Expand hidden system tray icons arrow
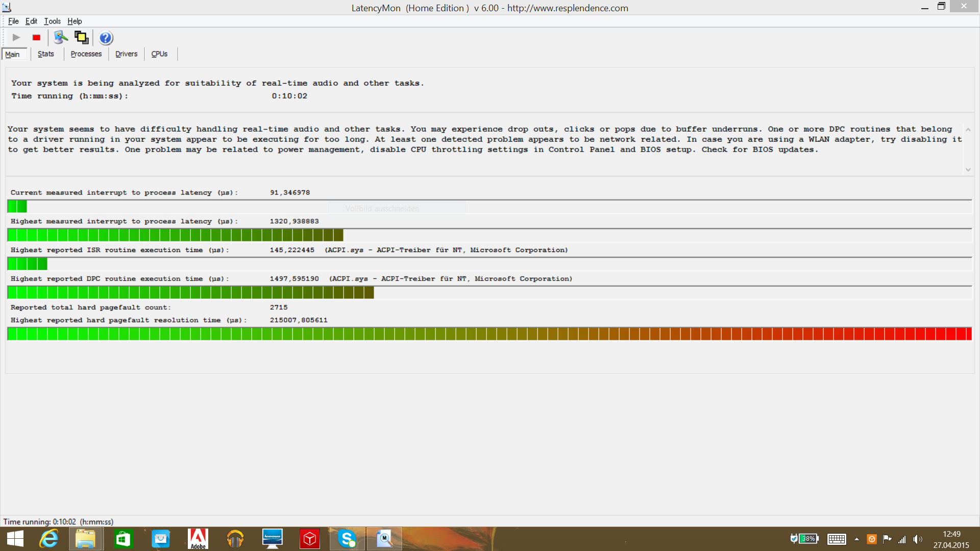Viewport: 980px width, 551px height. click(856, 539)
